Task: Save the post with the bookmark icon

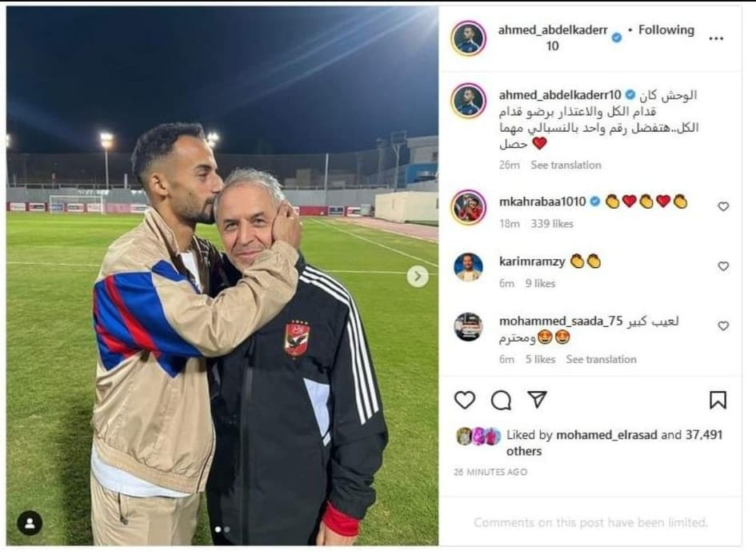Action: [718, 400]
